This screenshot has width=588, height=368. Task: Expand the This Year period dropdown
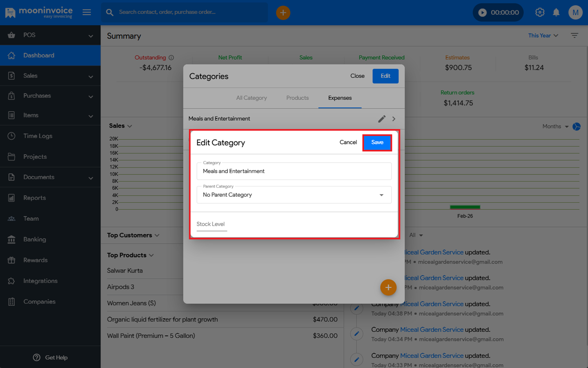[x=543, y=36]
